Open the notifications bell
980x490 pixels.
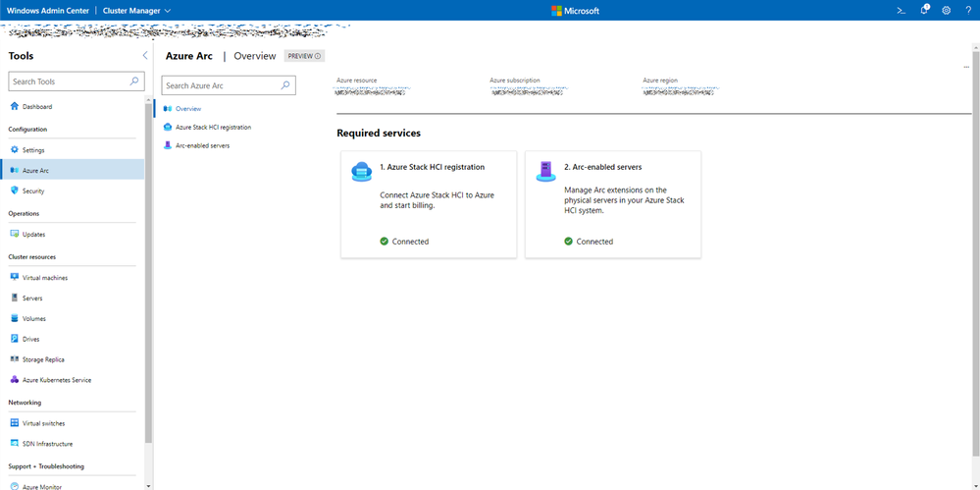tap(924, 10)
